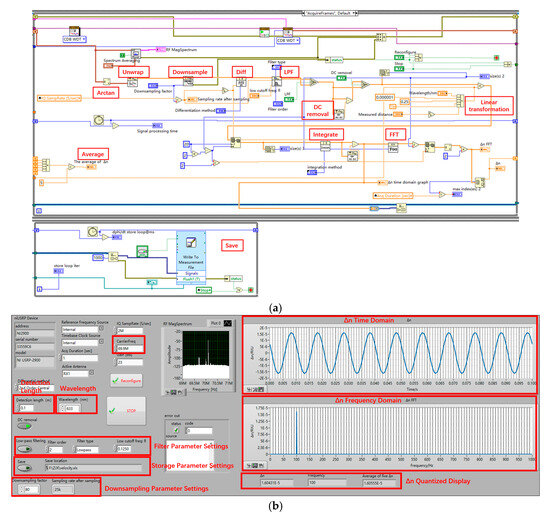Click the Unwrap phase function block
The image size is (550, 518).
coord(132,83)
